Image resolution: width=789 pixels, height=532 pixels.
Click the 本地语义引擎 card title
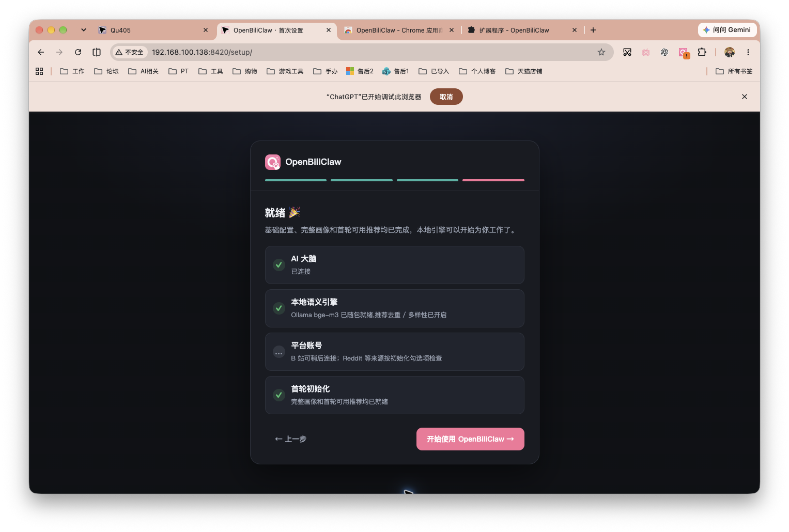[x=314, y=302]
